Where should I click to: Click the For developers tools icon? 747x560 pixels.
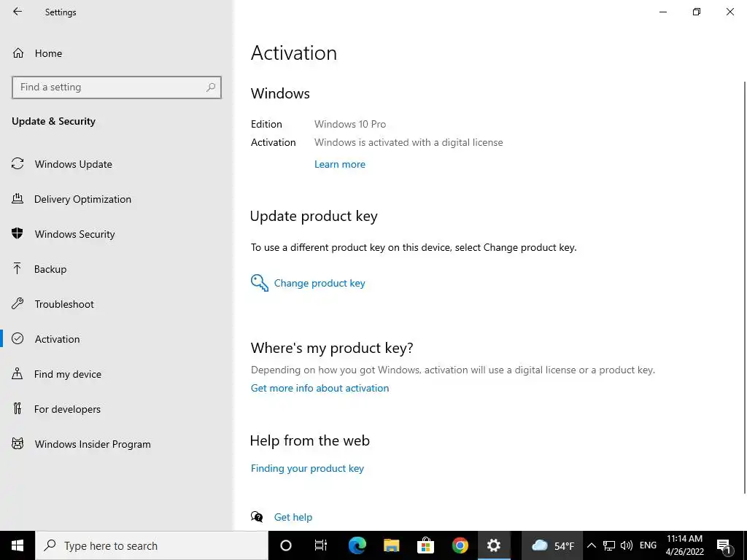pyautogui.click(x=18, y=408)
